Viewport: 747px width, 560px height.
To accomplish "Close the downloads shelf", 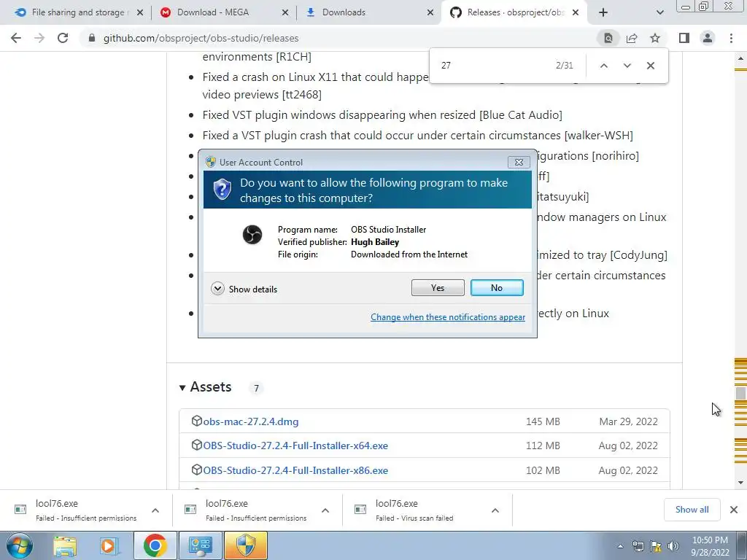I will point(734,510).
